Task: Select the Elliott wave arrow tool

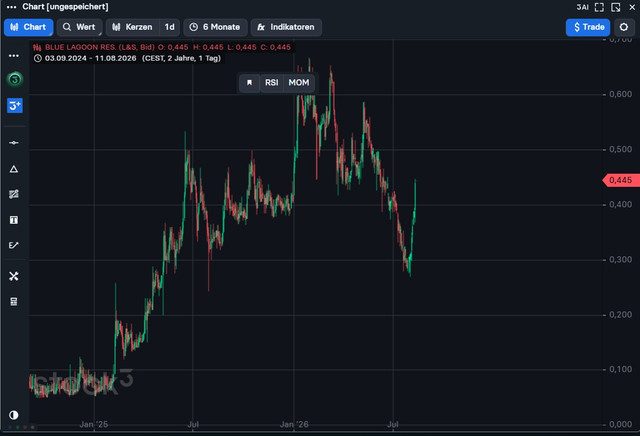Action: (x=14, y=245)
